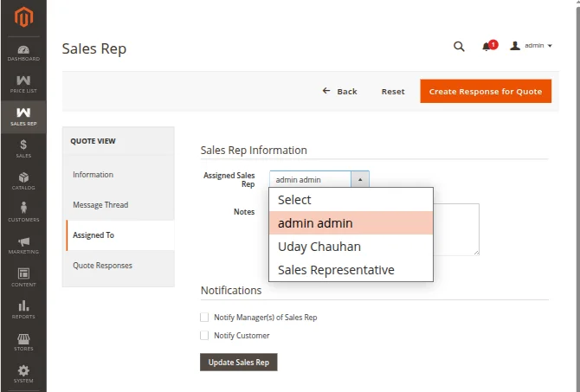Open the Quote Responses tab
The image size is (580, 392).
point(102,266)
